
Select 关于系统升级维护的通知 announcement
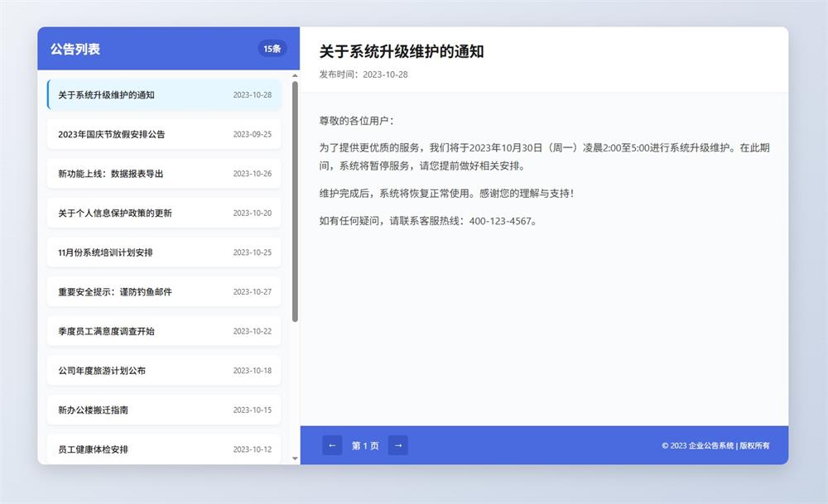[164, 95]
